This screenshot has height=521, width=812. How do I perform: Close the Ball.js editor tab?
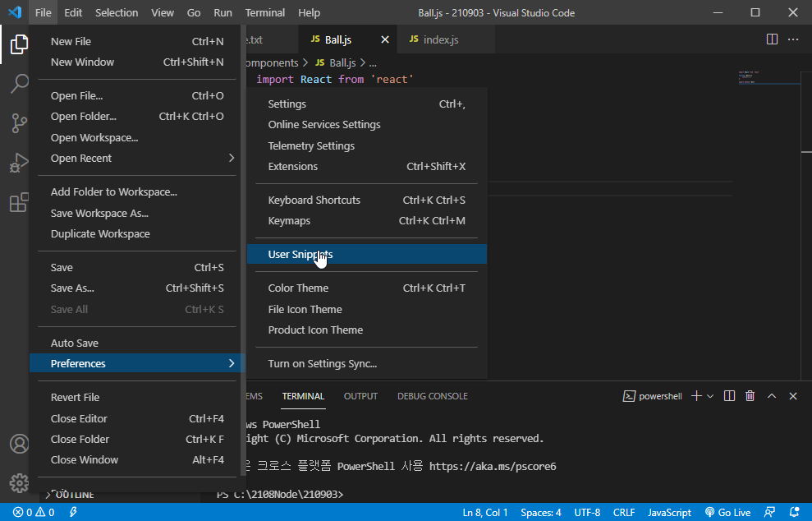coord(385,39)
